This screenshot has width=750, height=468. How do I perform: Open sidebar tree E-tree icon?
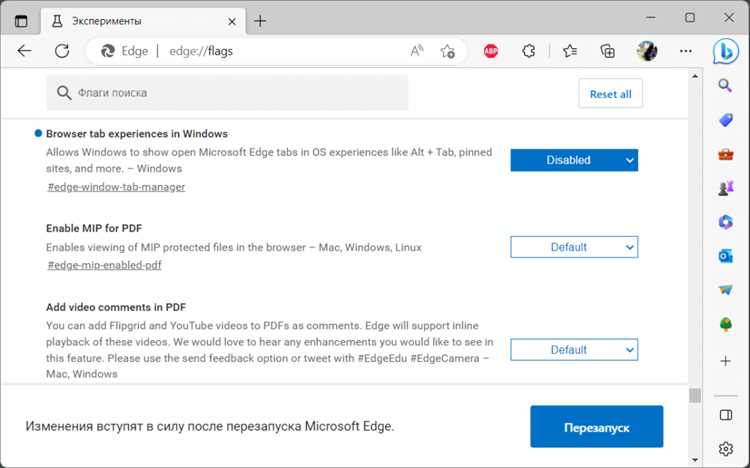tap(726, 324)
